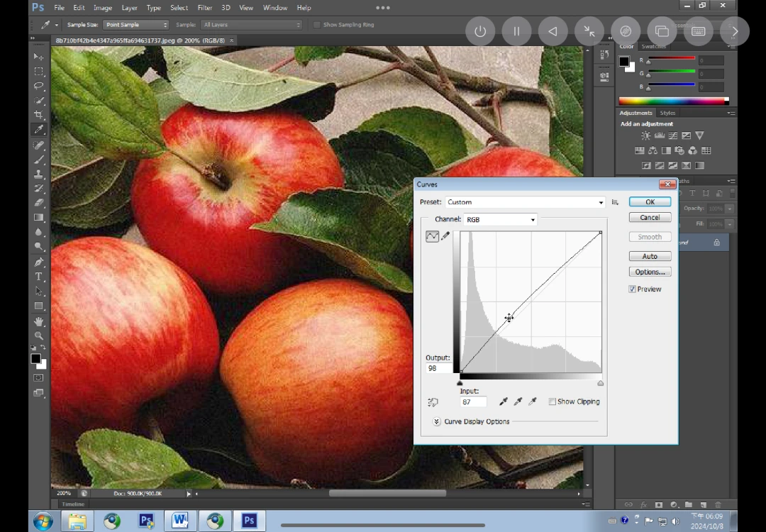
Task: Add a Brightness/Contrast adjustment
Action: click(645, 135)
